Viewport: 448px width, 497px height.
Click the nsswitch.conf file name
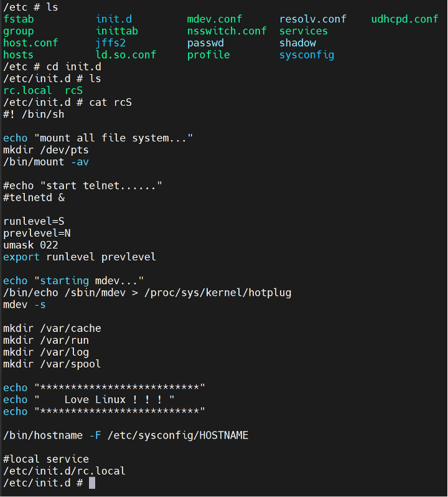[x=226, y=31]
